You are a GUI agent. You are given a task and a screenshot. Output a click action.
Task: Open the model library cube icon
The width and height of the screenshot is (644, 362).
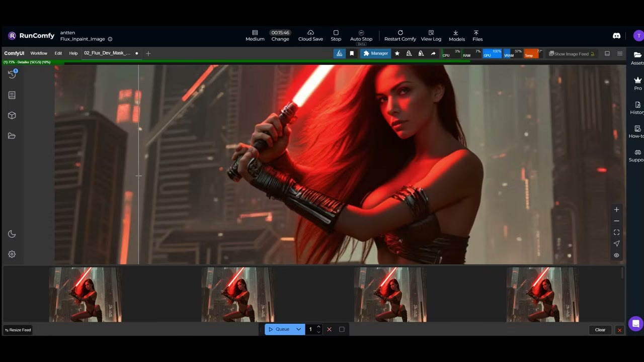[x=12, y=115]
